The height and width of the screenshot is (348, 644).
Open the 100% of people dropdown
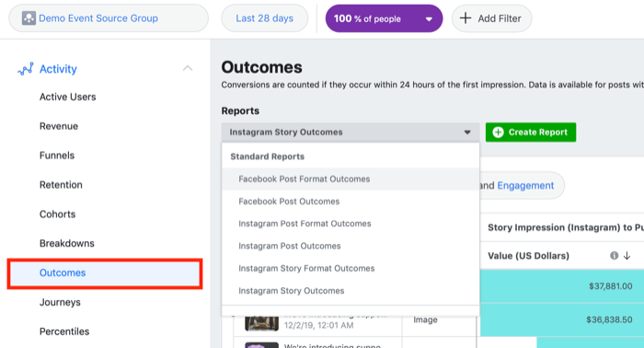(384, 18)
